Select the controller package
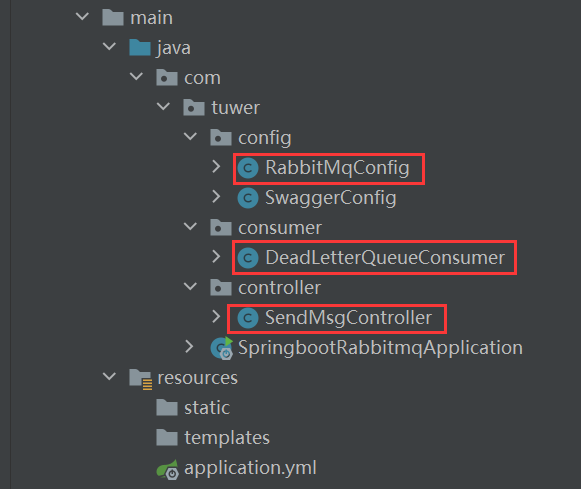Screen dimensions: 581x489 [x=279, y=288]
